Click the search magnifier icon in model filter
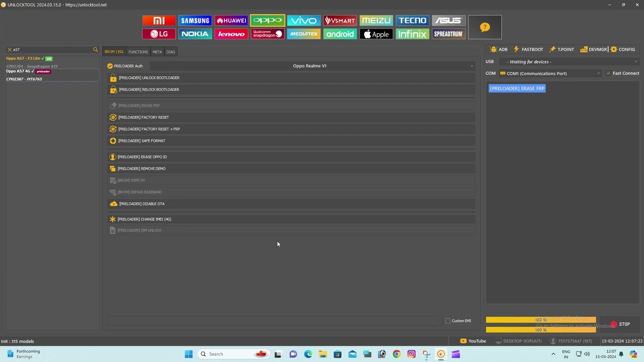This screenshot has width=644, height=362. 95,50
